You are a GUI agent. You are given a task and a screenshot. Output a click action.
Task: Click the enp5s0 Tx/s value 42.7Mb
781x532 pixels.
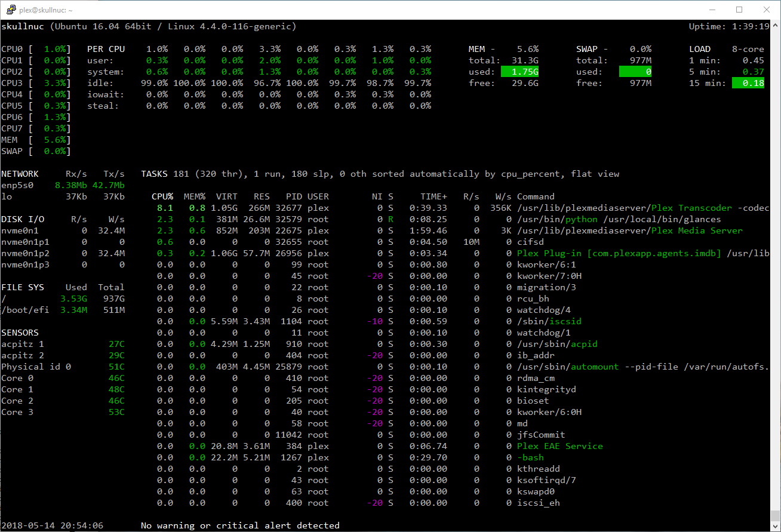[109, 185]
